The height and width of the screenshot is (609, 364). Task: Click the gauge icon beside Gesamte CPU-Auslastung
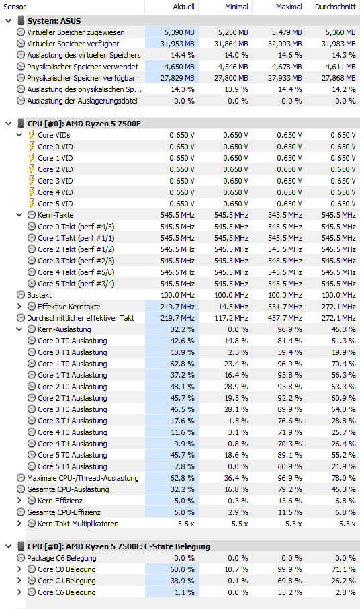[x=21, y=489]
